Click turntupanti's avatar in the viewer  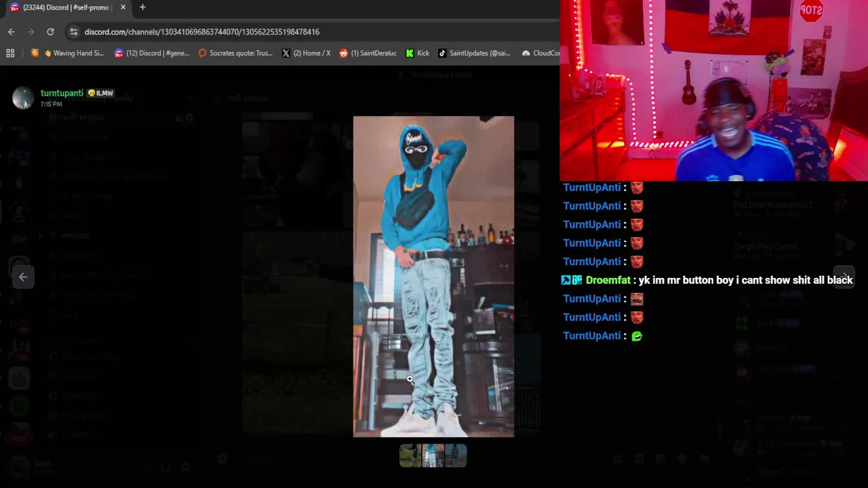click(23, 98)
